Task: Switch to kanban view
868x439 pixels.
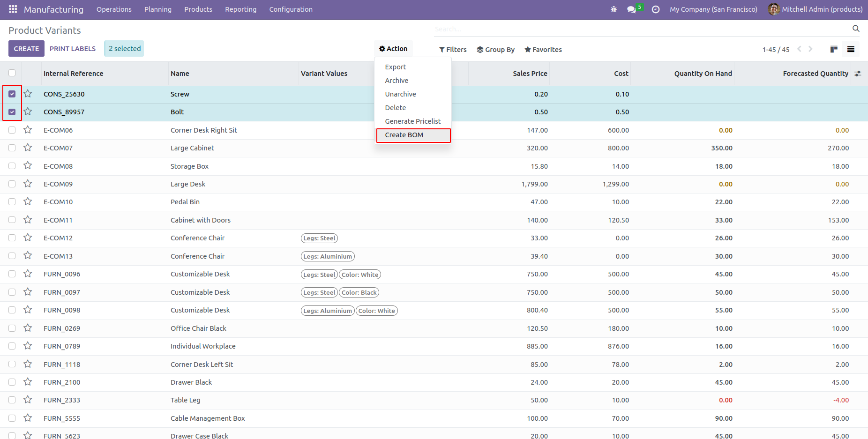Action: 834,49
